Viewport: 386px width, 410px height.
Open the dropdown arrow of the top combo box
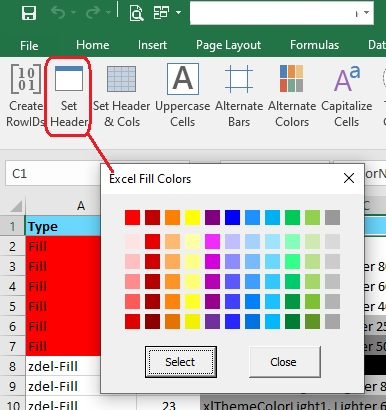tap(366, 13)
